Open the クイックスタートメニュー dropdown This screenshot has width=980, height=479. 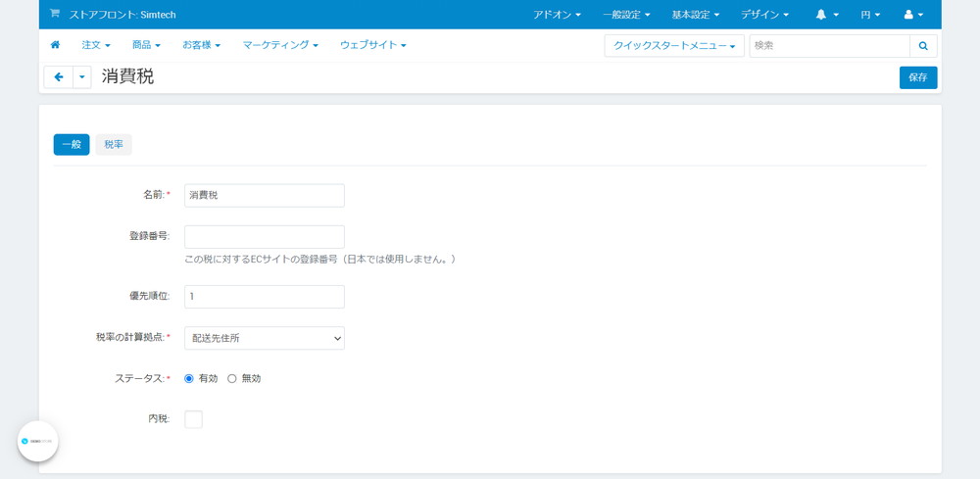674,46
